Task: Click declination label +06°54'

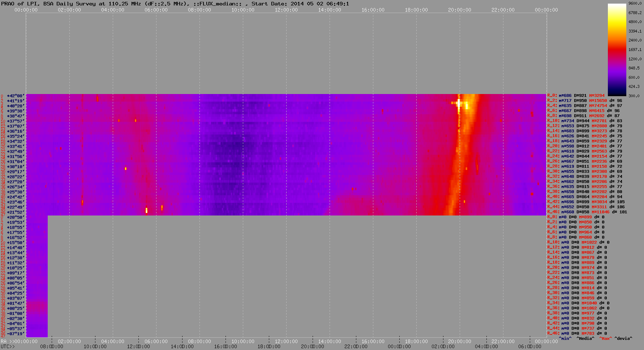Action: pyautogui.click(x=16, y=283)
